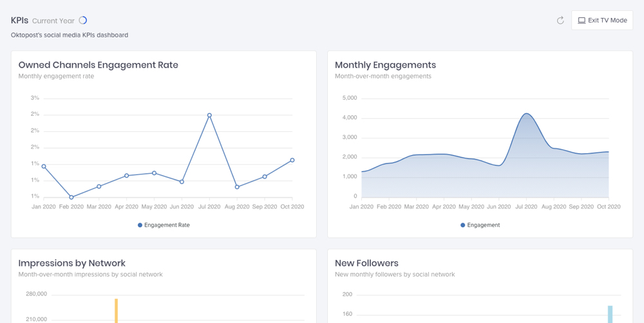Click the Jun 2020 data point on Engagement Rate chart

[x=182, y=182]
